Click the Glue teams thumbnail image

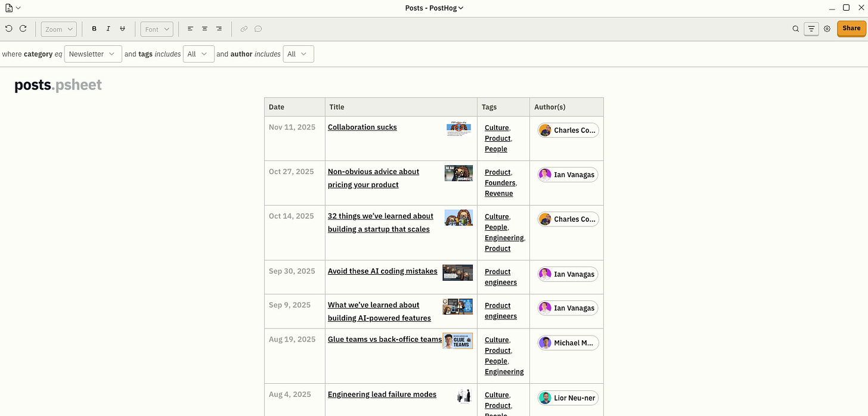[458, 341]
